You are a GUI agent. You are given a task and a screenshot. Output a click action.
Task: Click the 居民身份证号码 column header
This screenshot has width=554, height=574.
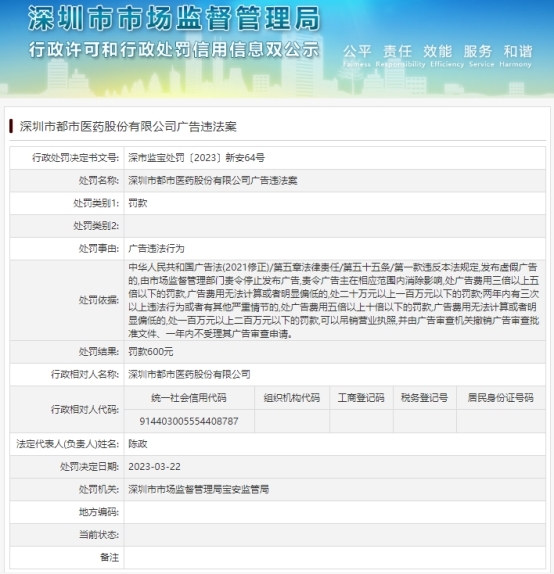(501, 398)
